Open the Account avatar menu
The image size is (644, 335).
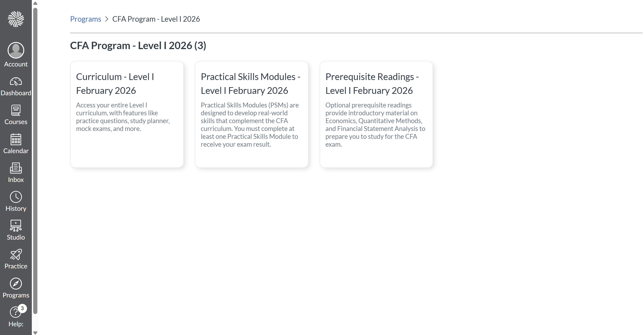click(16, 50)
